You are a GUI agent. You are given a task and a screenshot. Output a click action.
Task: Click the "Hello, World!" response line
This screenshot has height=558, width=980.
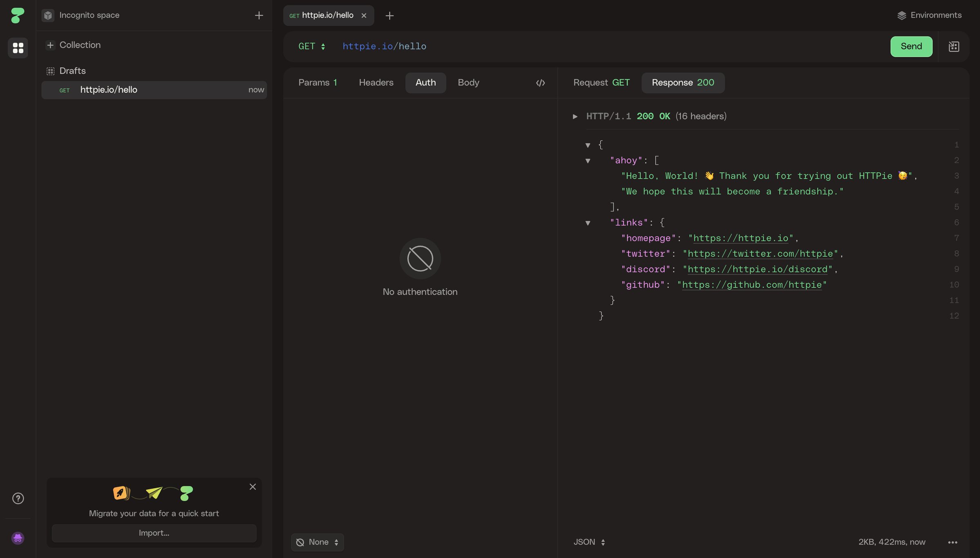(769, 176)
